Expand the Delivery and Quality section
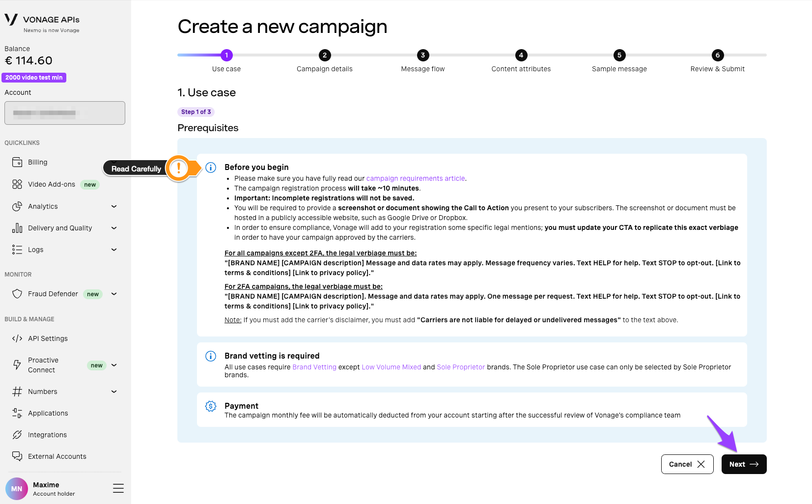The width and height of the screenshot is (812, 504). [x=113, y=228]
